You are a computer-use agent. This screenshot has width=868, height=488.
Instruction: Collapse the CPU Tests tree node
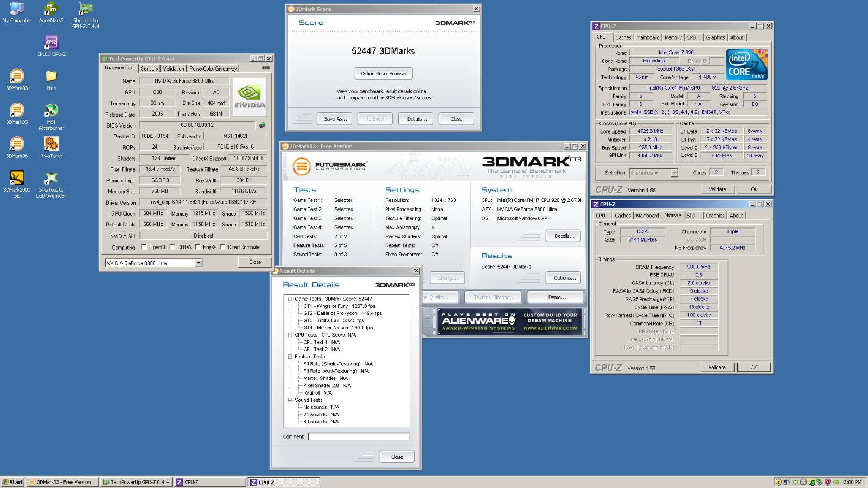(290, 335)
